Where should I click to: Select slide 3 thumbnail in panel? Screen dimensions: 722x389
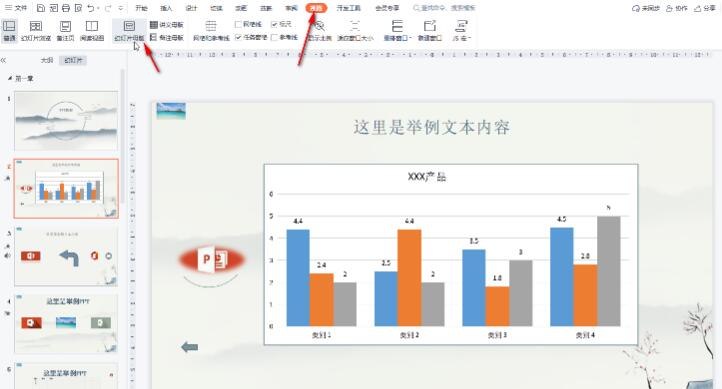click(66, 256)
